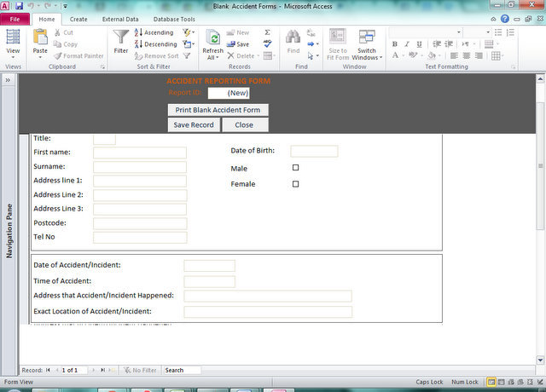Select the Create ribbon tab

click(x=78, y=19)
